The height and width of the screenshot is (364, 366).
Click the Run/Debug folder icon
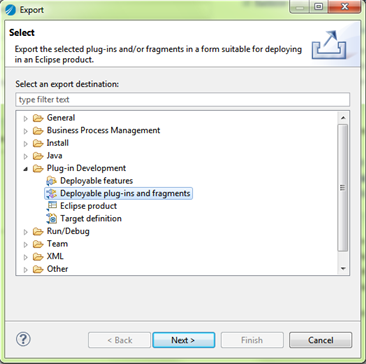(x=38, y=231)
